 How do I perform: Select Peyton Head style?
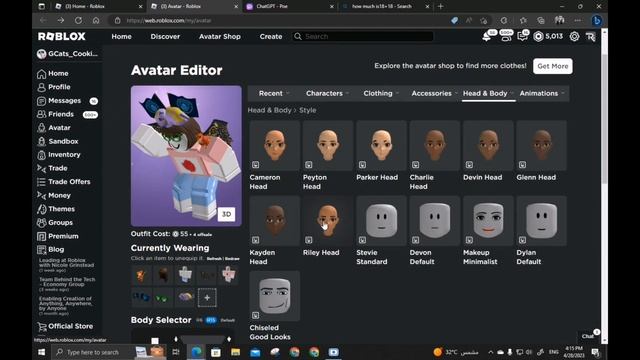328,146
